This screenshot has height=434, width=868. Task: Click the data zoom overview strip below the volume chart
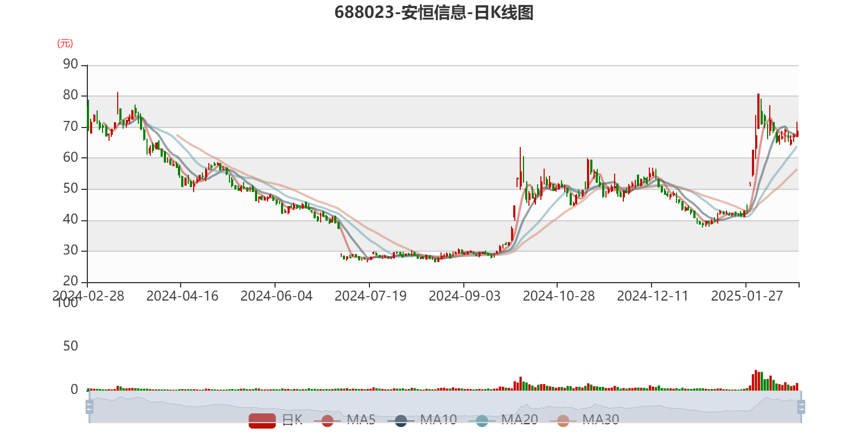[x=445, y=406]
